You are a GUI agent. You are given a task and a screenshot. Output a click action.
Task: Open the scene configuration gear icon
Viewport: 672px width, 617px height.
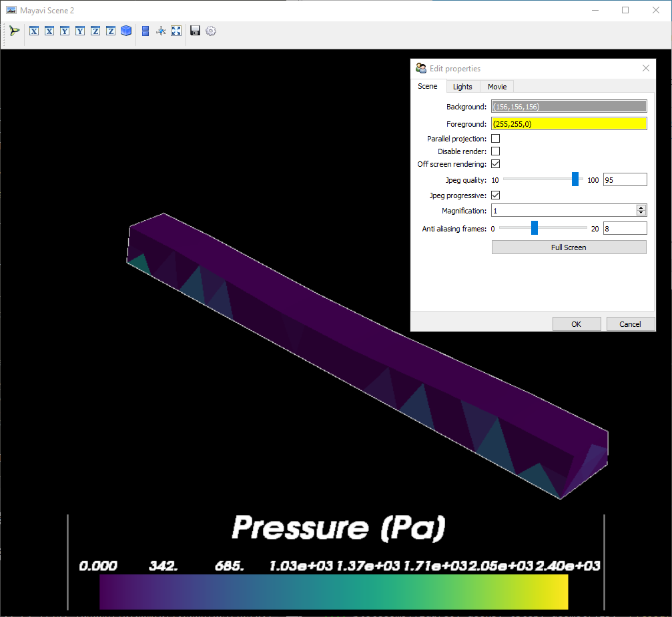[211, 31]
